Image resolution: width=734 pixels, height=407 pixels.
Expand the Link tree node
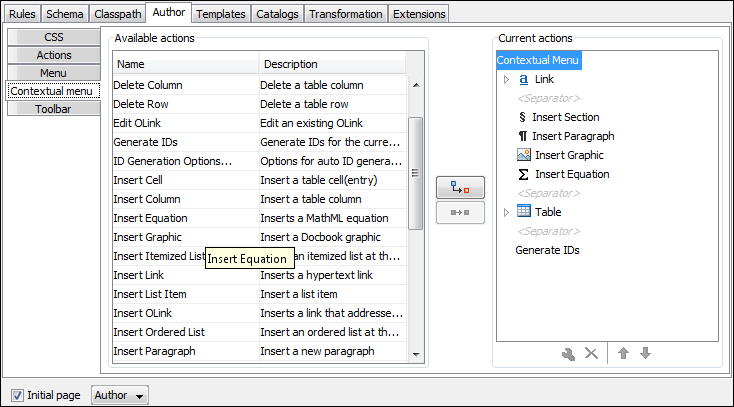[x=506, y=79]
